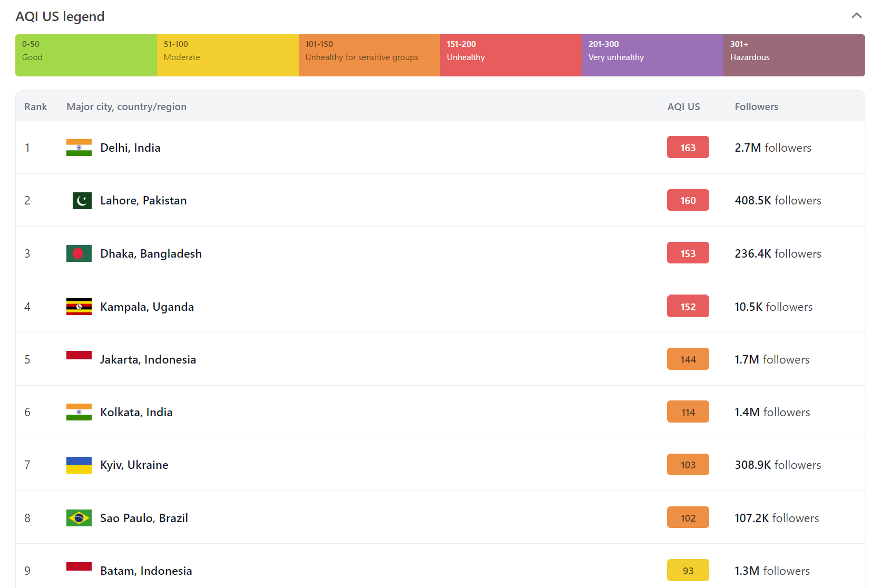Image resolution: width=881 pixels, height=588 pixels.
Task: Click the Uganda flag icon
Action: point(79,307)
